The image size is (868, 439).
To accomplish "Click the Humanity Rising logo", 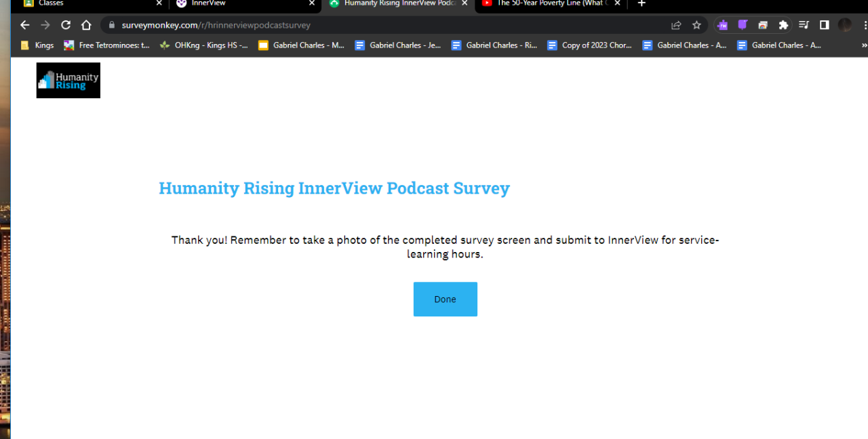I will coord(68,81).
